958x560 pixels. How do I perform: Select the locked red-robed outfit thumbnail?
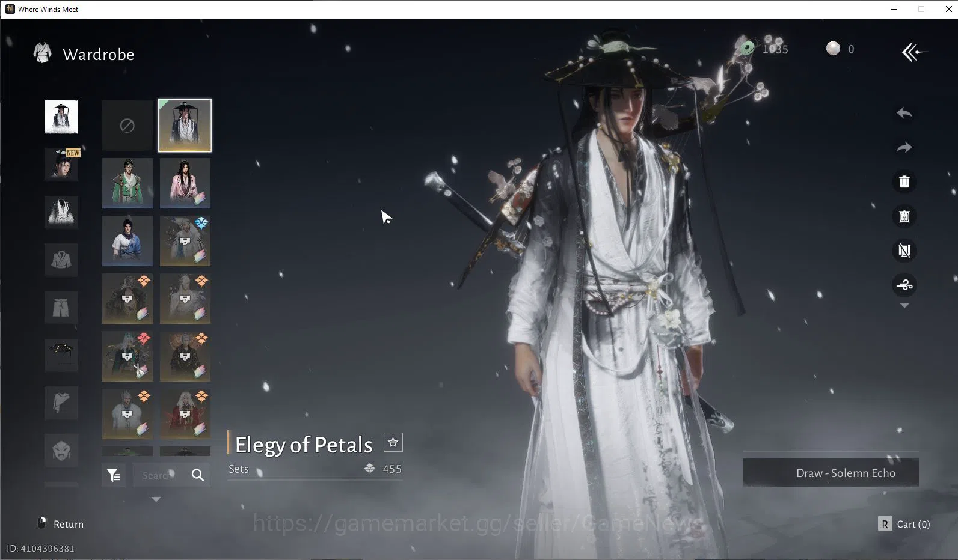185,414
